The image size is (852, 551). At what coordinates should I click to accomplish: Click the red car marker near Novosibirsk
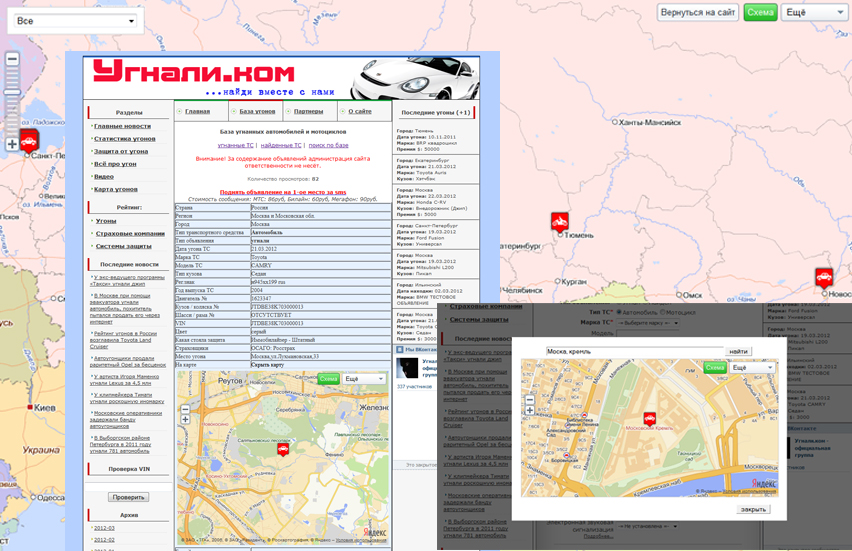[824, 278]
